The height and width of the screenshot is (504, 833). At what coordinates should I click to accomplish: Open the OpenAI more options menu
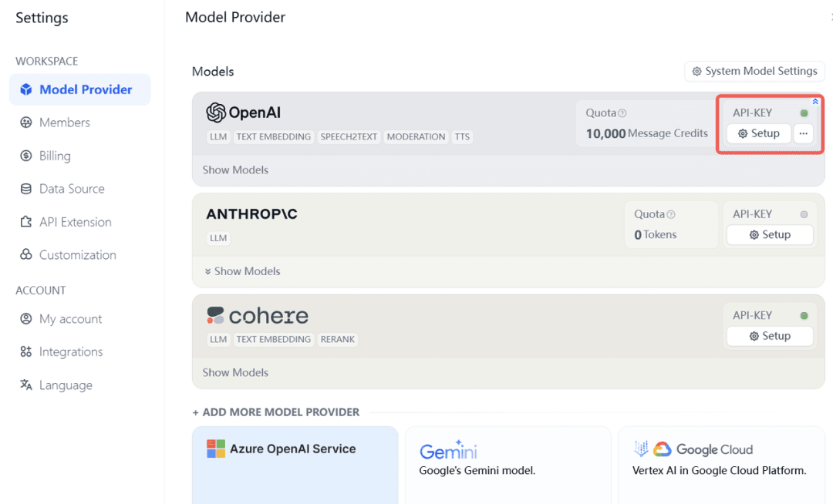(803, 133)
